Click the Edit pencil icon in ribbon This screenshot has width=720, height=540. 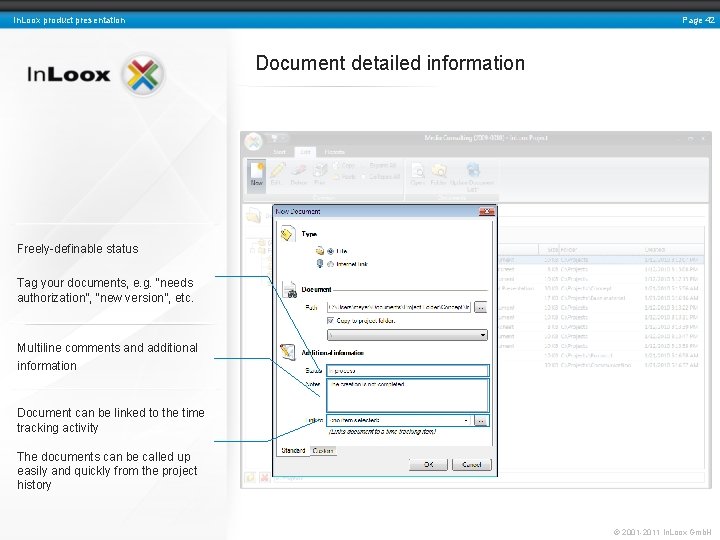tap(276, 170)
